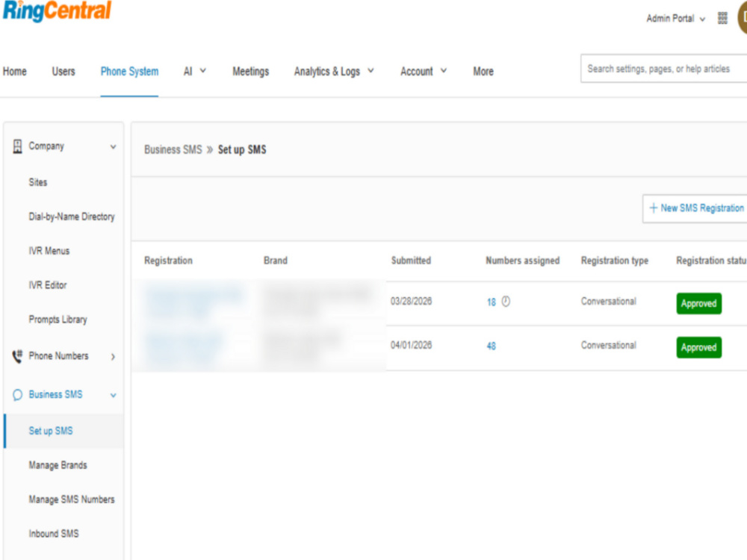Open IVR Editor in sidebar
The height and width of the screenshot is (560, 747).
(x=48, y=285)
